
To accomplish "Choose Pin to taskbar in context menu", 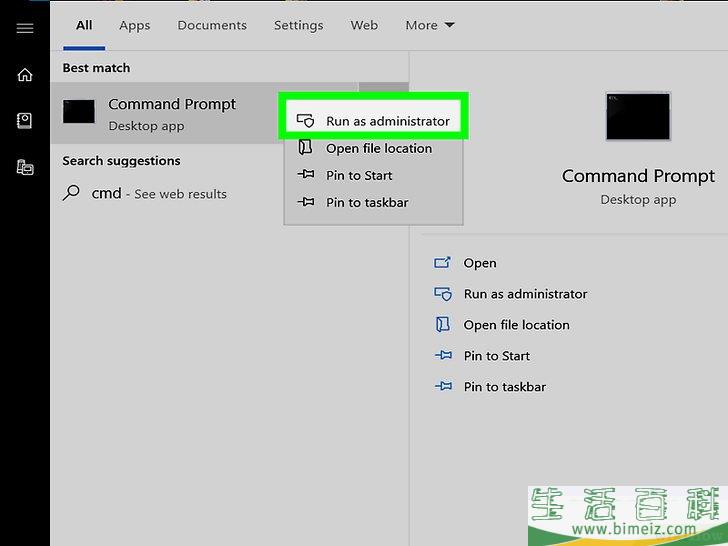I will 367,202.
